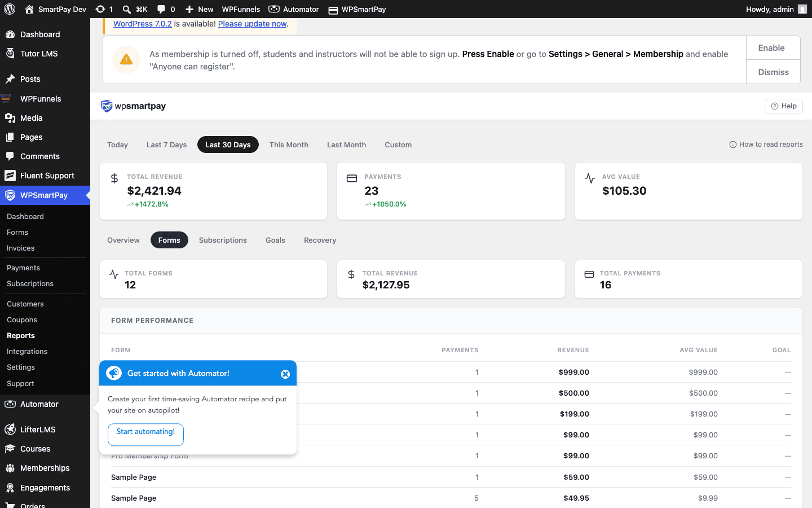Viewport: 812px width, 508px height.
Task: Open the search command palette icon
Action: pyautogui.click(x=127, y=9)
